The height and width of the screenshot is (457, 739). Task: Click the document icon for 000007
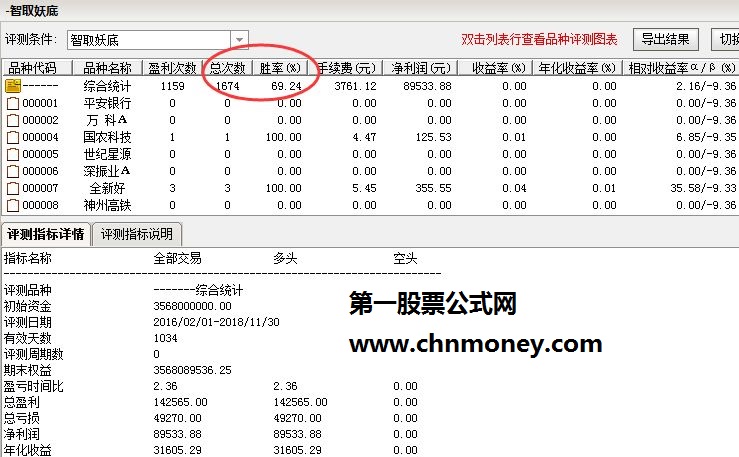click(x=13, y=188)
